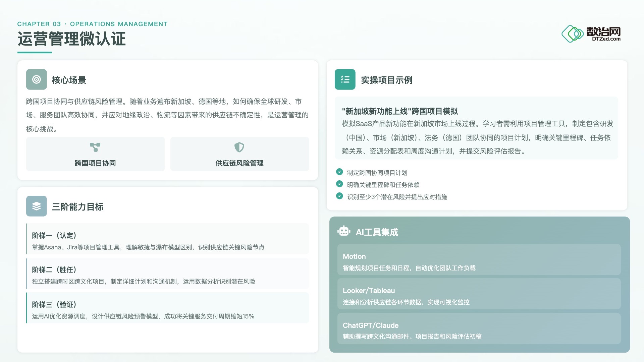Click the target icon beside 核心场景
The image size is (644, 362).
point(36,79)
